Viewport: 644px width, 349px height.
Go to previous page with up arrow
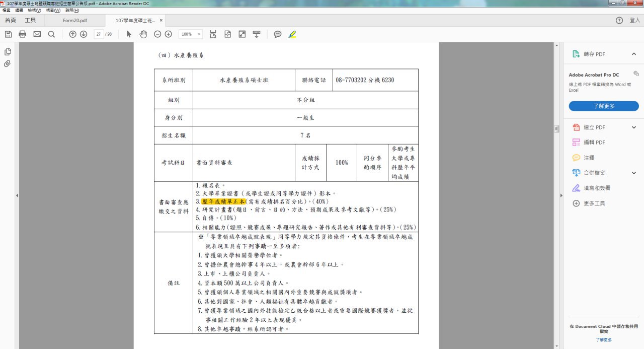click(72, 34)
